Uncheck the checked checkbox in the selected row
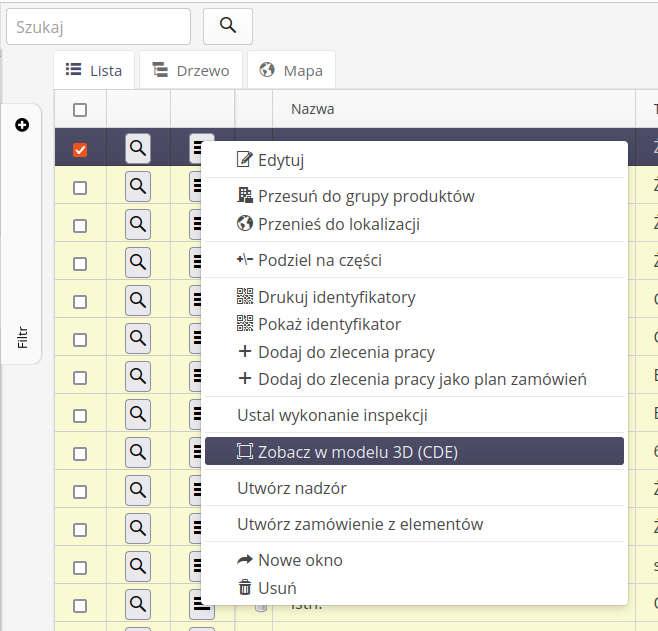658x631 pixels. (x=80, y=150)
